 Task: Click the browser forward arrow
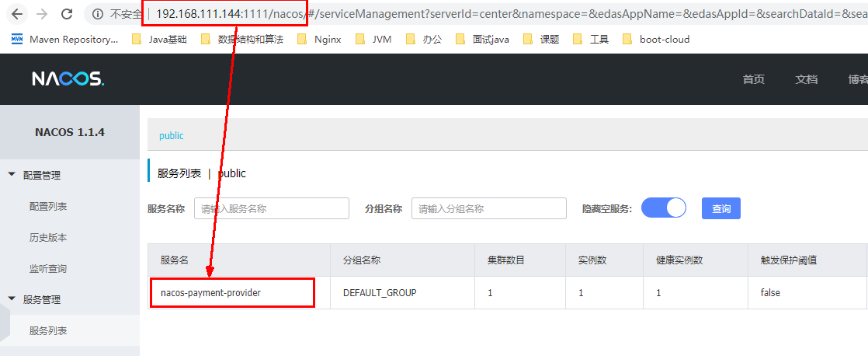41,14
